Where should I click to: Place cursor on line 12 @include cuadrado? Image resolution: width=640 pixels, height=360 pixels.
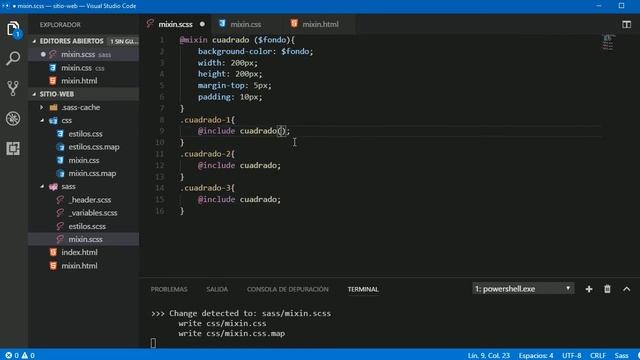coord(239,165)
